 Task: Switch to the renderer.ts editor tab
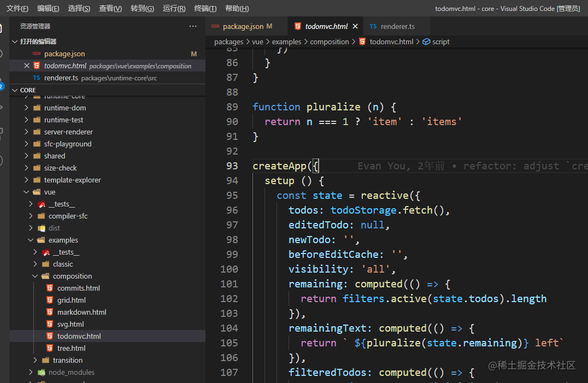click(x=397, y=26)
